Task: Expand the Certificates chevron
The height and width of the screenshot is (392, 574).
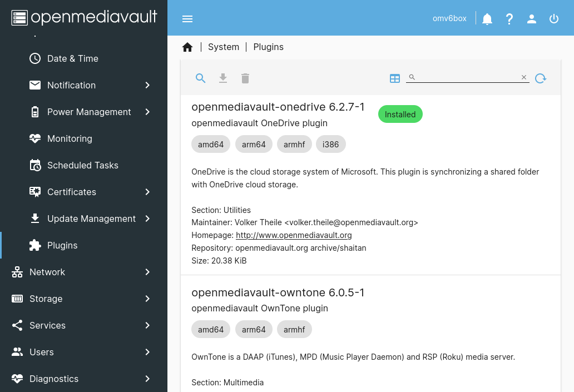Action: coord(147,192)
